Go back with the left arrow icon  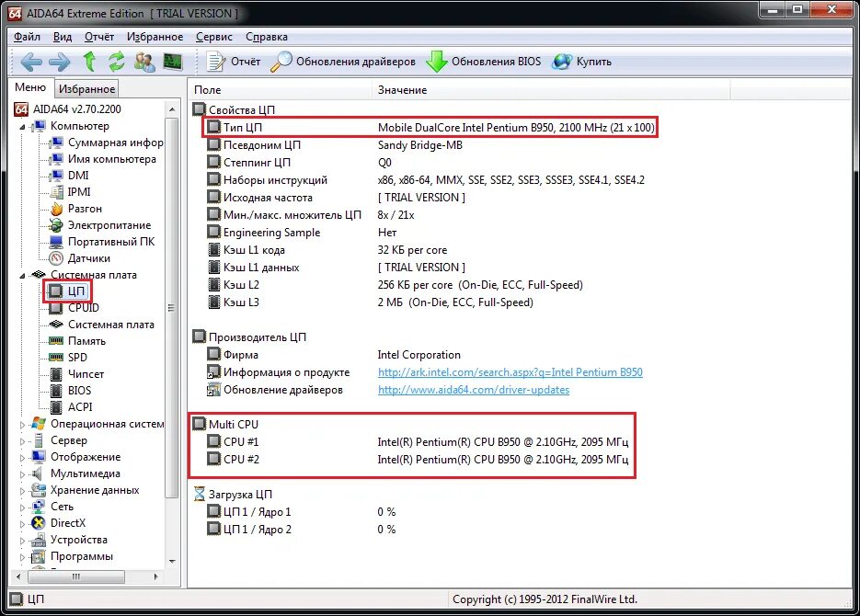click(x=30, y=62)
